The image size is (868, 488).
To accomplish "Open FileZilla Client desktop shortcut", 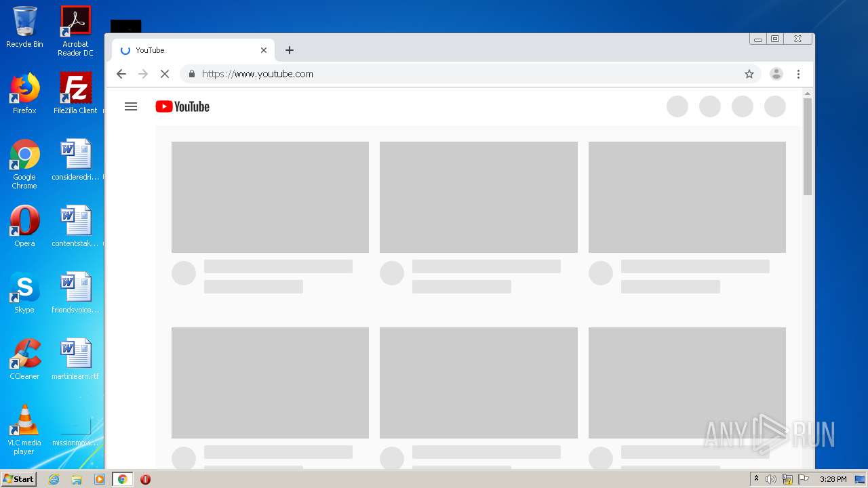I will point(75,94).
